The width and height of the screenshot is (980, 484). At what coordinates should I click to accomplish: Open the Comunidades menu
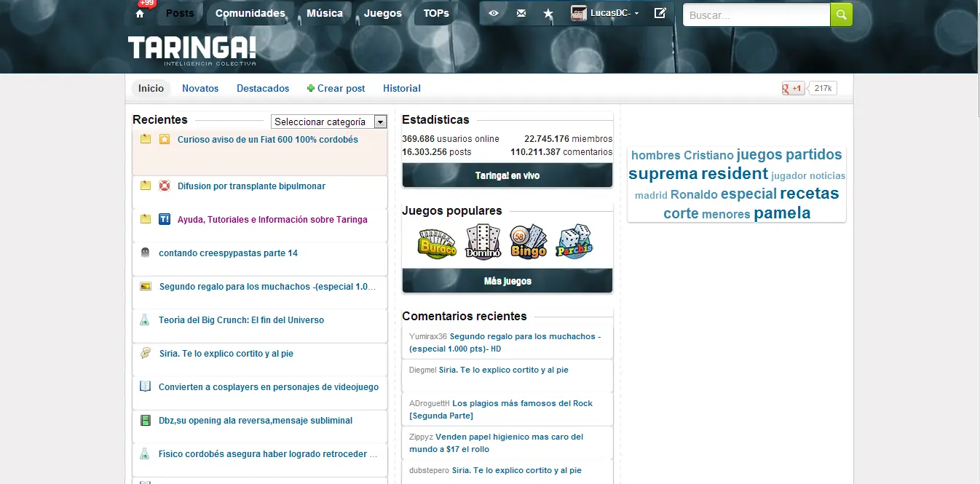click(250, 13)
